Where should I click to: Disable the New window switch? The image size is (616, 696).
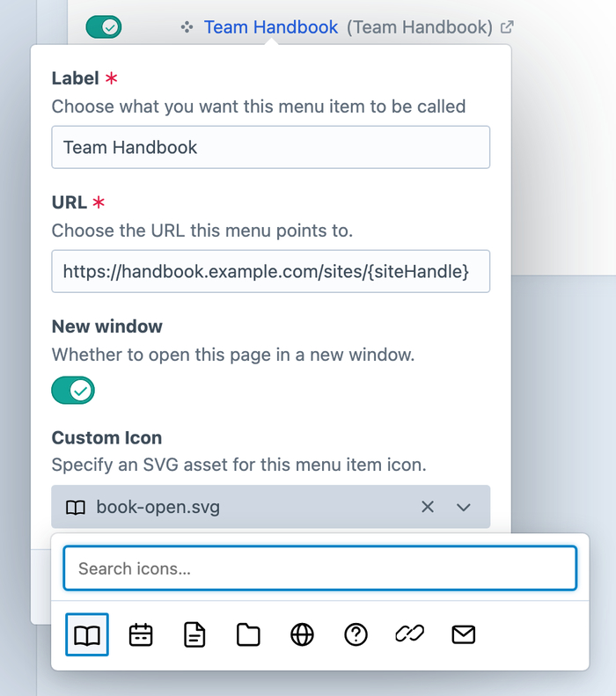tap(73, 390)
